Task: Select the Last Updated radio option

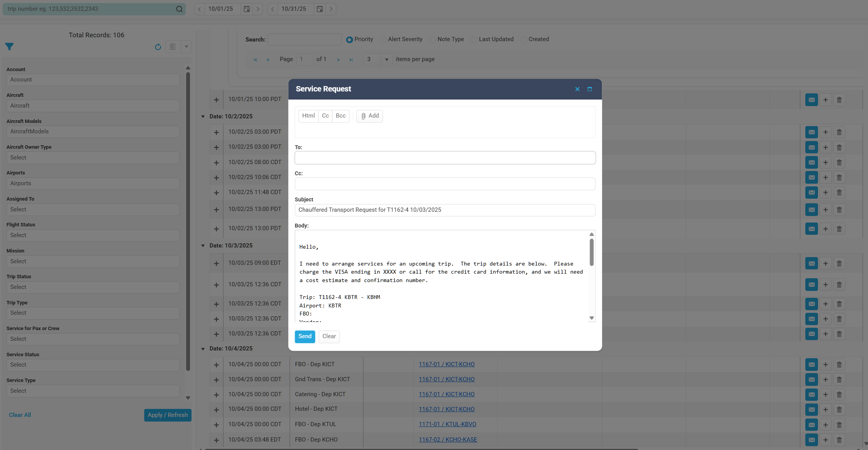Action: tap(474, 40)
